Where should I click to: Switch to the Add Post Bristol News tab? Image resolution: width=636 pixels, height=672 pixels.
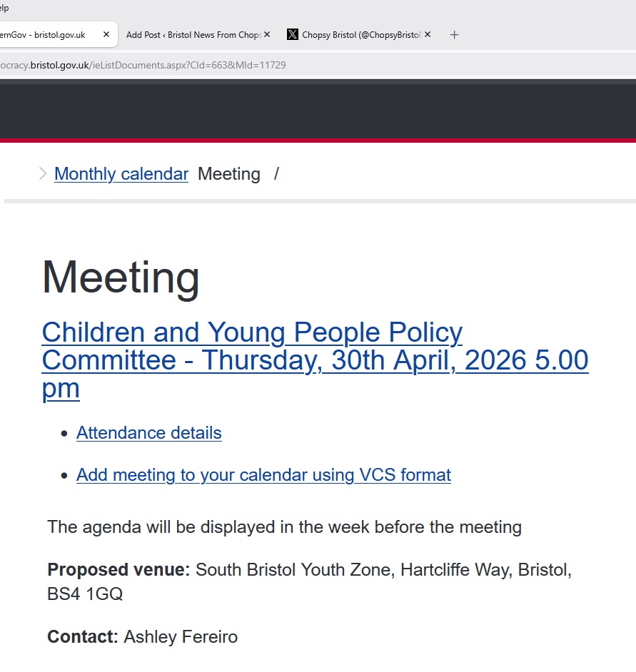191,34
